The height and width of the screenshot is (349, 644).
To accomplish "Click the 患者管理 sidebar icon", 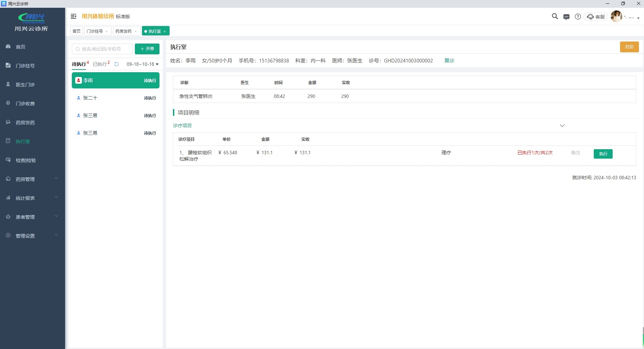I will [8, 217].
